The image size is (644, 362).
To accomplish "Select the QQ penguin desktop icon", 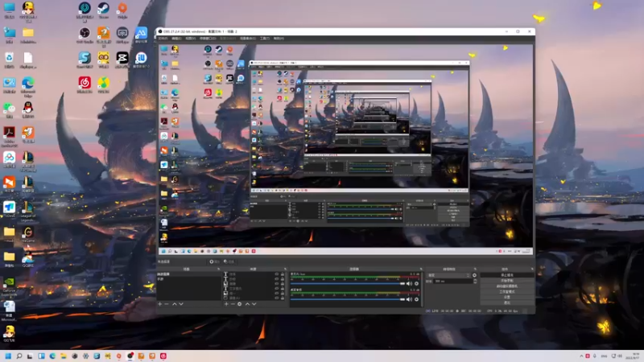I will (28, 110).
